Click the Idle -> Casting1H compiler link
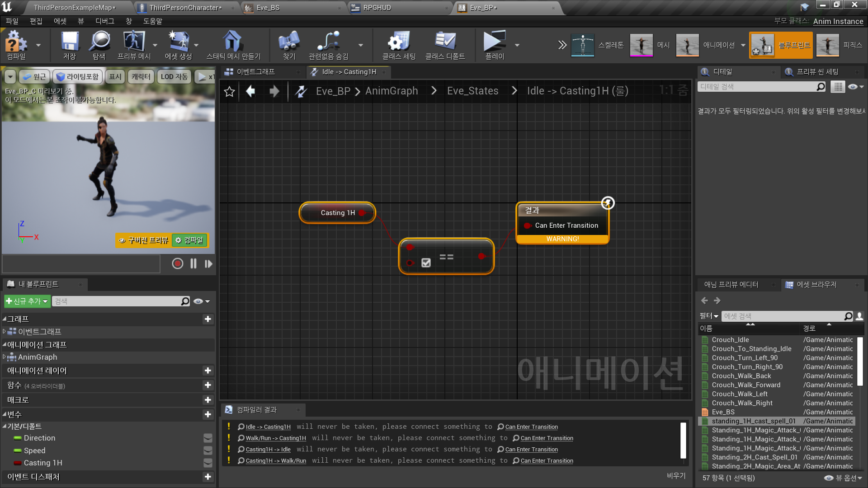Image resolution: width=868 pixels, height=488 pixels. (268, 427)
